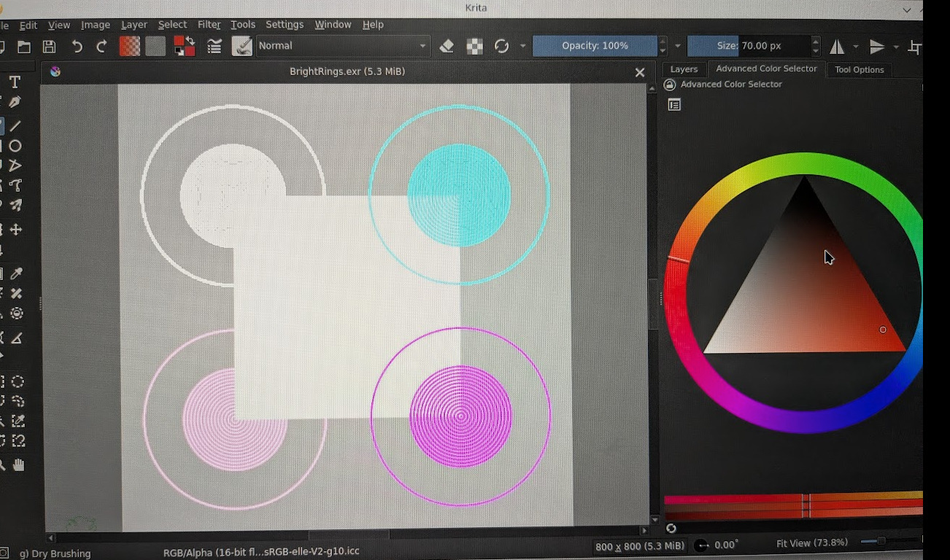This screenshot has width=950, height=560.
Task: Expand the horizontal mirror tool options arrow
Action: (856, 47)
